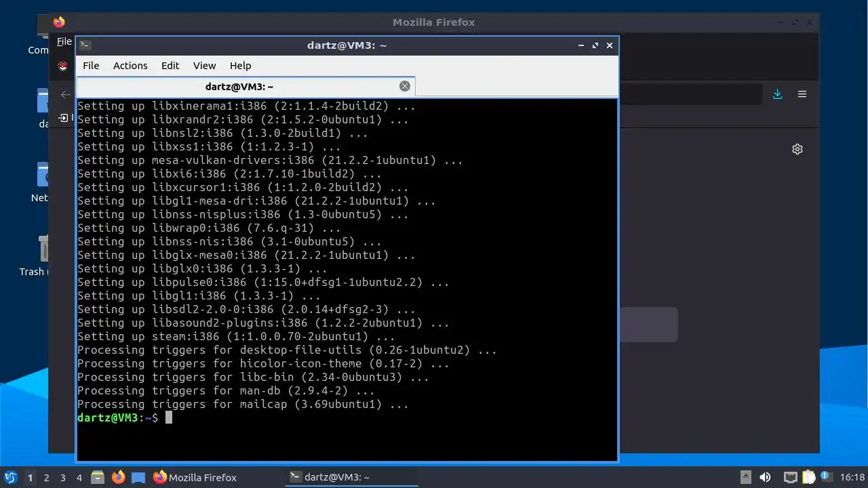Image resolution: width=868 pixels, height=488 pixels.
Task: Open the terminal Edit menu
Action: click(x=170, y=66)
